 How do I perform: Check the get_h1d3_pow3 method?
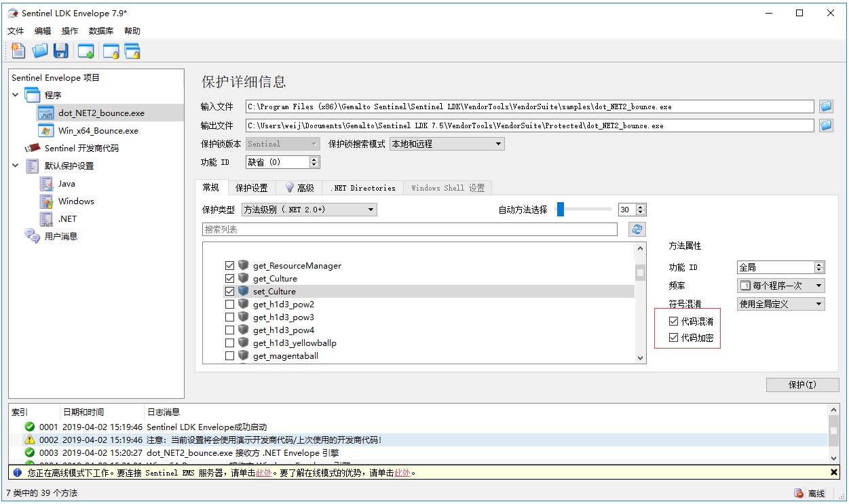(x=229, y=317)
